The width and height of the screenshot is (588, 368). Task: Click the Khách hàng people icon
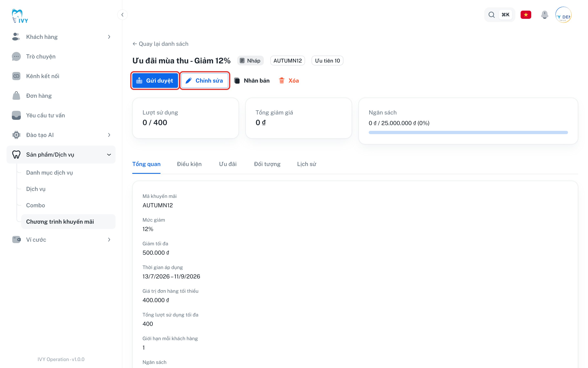(x=16, y=37)
